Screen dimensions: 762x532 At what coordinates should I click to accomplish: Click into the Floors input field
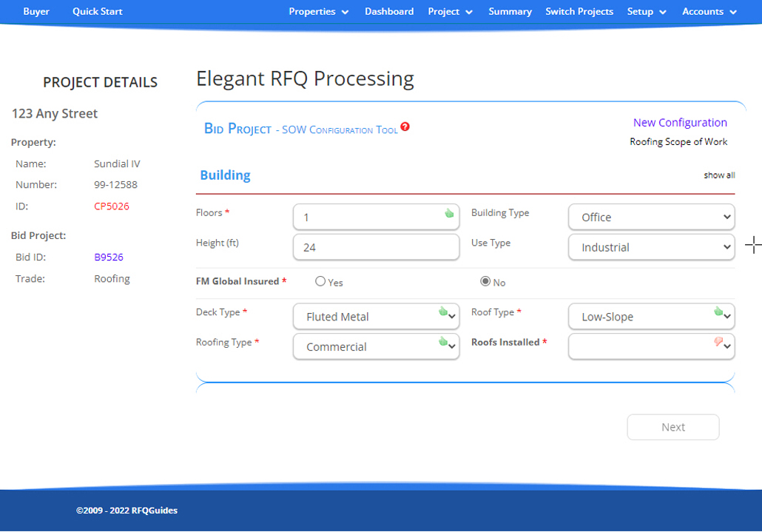[x=376, y=218]
